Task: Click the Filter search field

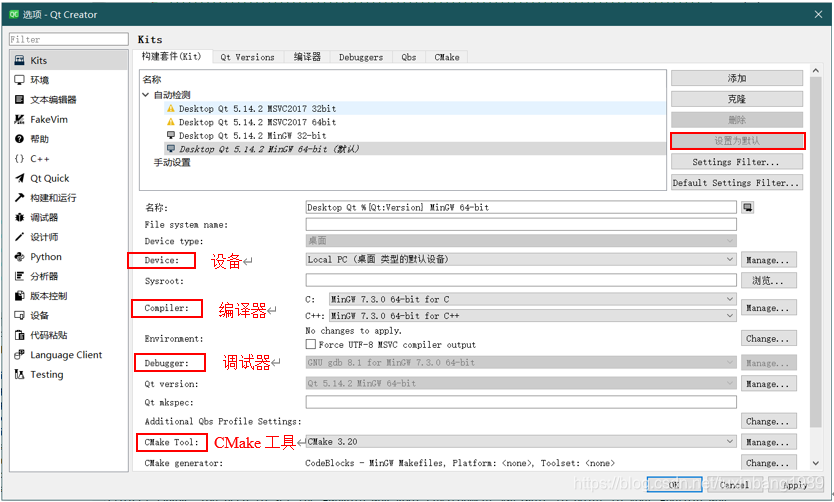Action: tap(69, 39)
